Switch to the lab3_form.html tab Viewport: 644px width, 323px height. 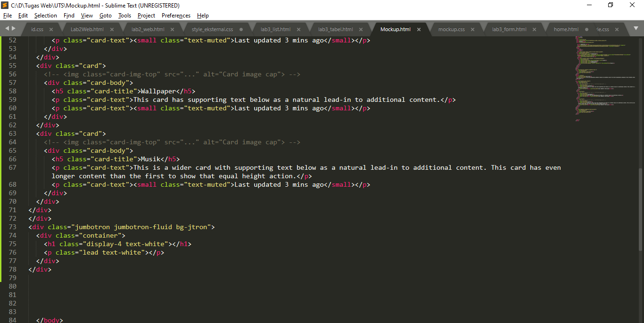pyautogui.click(x=509, y=29)
